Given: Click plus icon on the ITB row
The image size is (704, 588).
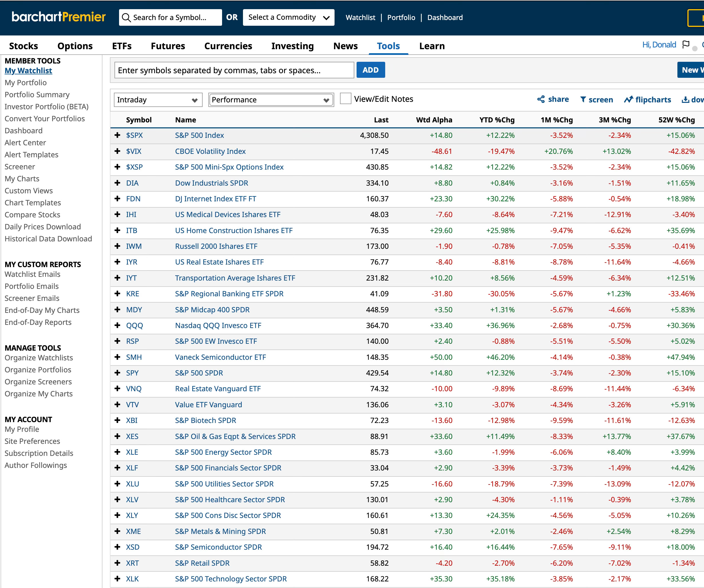Looking at the screenshot, I should (x=117, y=231).
